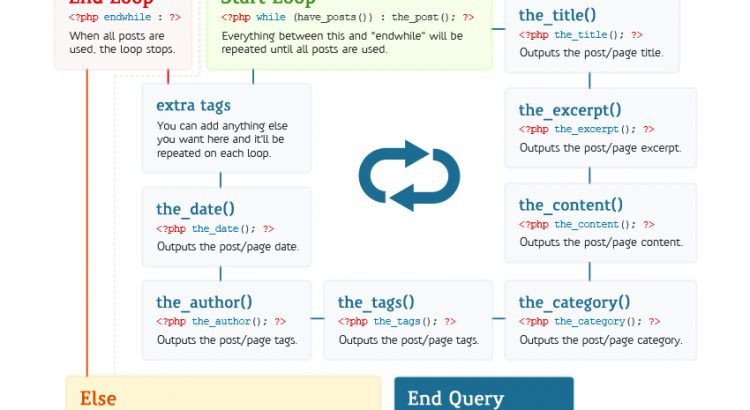Click the the_content() heading
This screenshot has width=750, height=410.
pos(570,205)
